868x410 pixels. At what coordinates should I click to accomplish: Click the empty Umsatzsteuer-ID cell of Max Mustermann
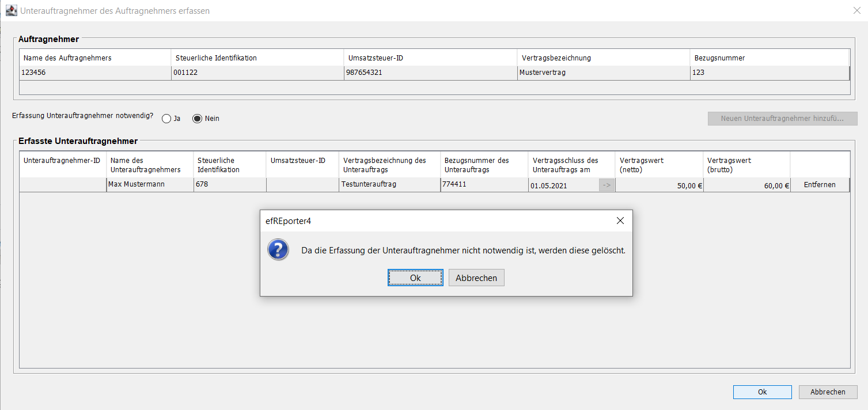[x=302, y=185]
